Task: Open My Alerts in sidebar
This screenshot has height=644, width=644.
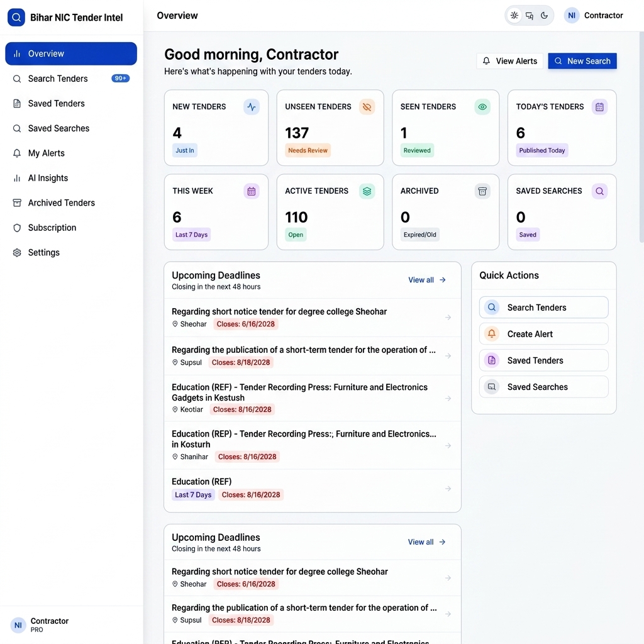Action: [71, 153]
